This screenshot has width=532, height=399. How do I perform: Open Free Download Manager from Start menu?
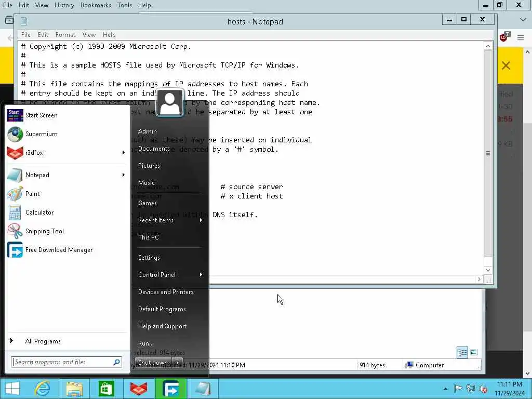coord(66,250)
